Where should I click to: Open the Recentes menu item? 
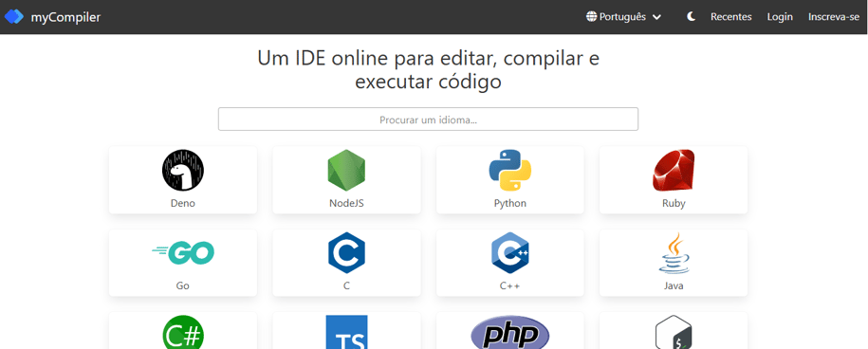(x=731, y=16)
